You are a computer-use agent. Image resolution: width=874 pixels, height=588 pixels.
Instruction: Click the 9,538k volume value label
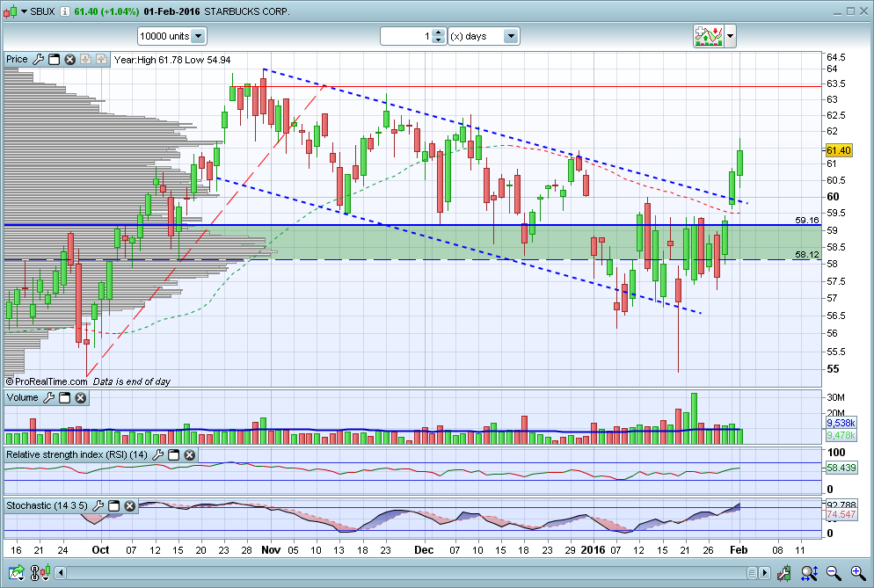(x=841, y=423)
